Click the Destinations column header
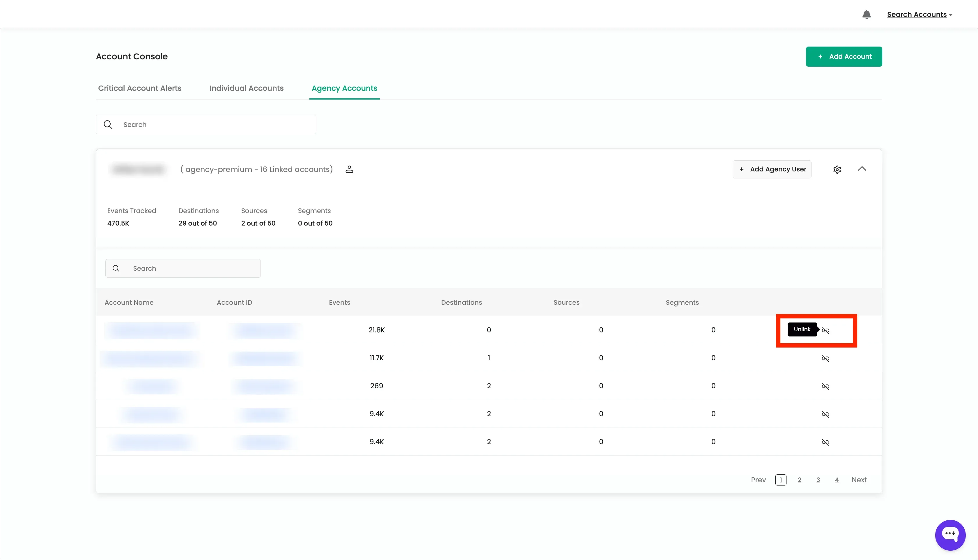This screenshot has width=978, height=560. click(x=461, y=302)
